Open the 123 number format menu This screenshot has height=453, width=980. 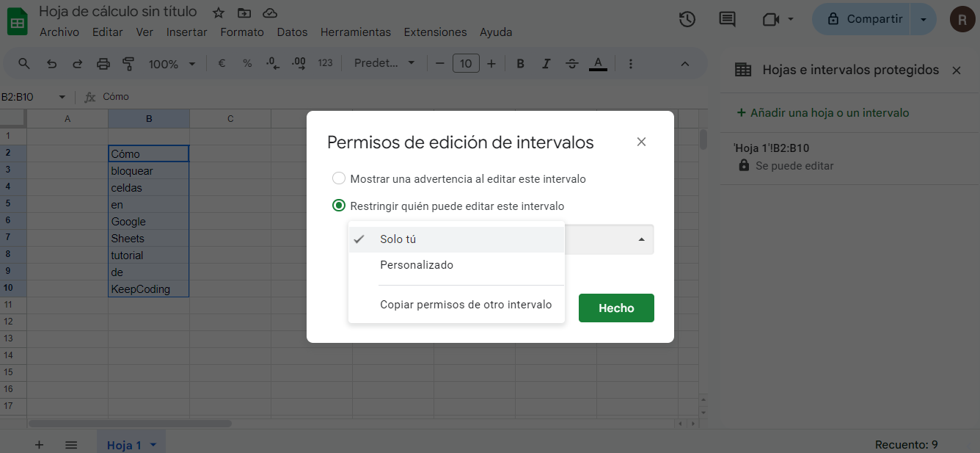click(326, 64)
